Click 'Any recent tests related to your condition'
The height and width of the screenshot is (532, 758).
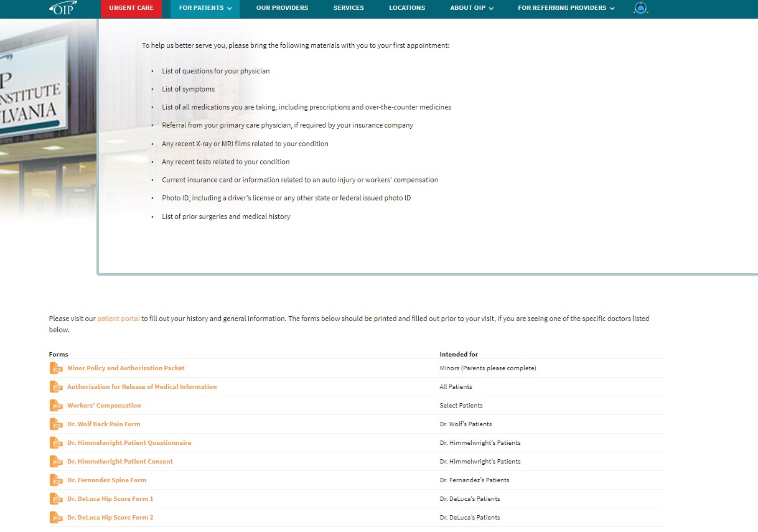(x=226, y=162)
